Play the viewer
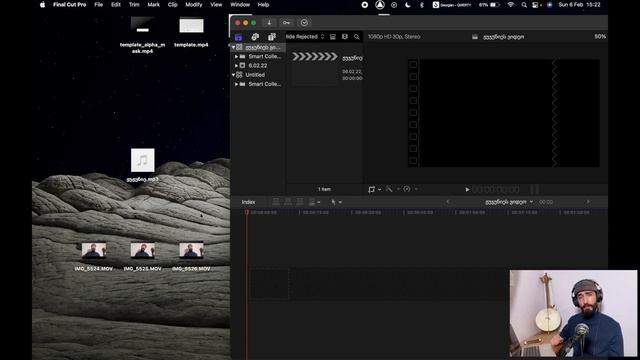This screenshot has height=360, width=640. 467,189
